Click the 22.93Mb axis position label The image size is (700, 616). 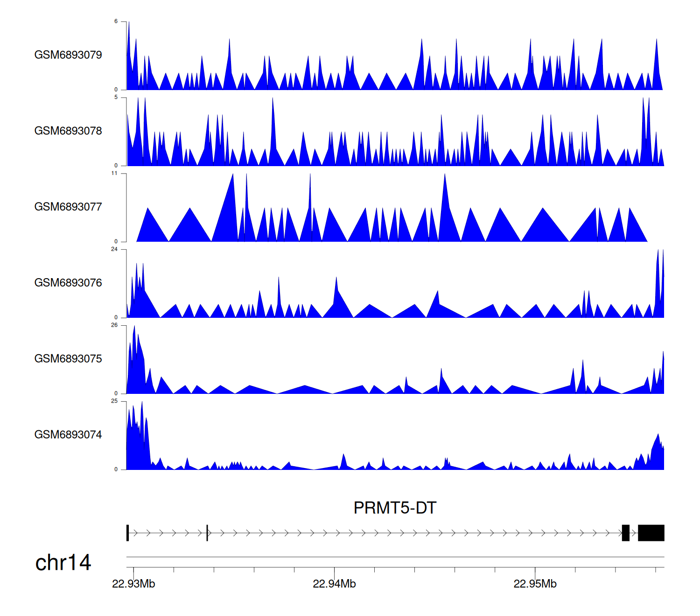pyautogui.click(x=133, y=584)
